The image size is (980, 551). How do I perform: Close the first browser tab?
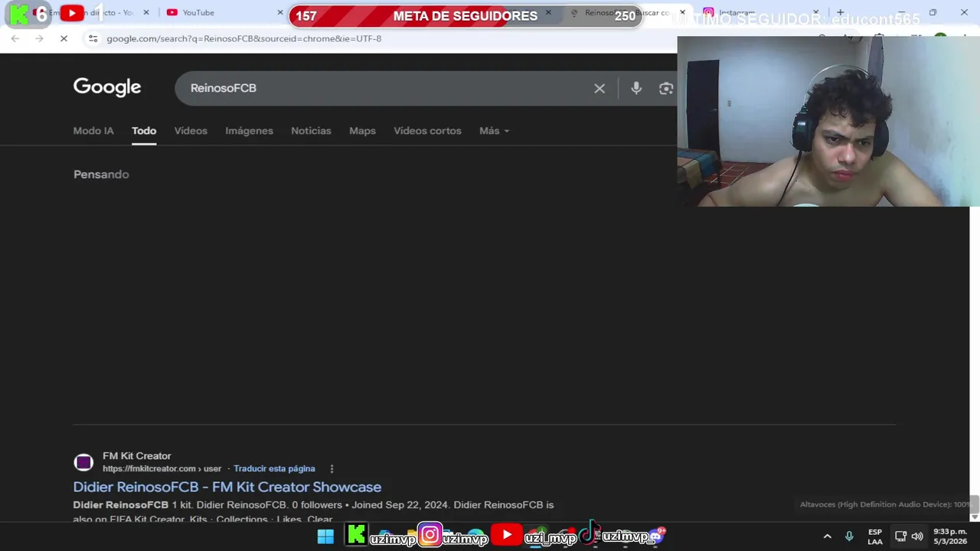(146, 12)
